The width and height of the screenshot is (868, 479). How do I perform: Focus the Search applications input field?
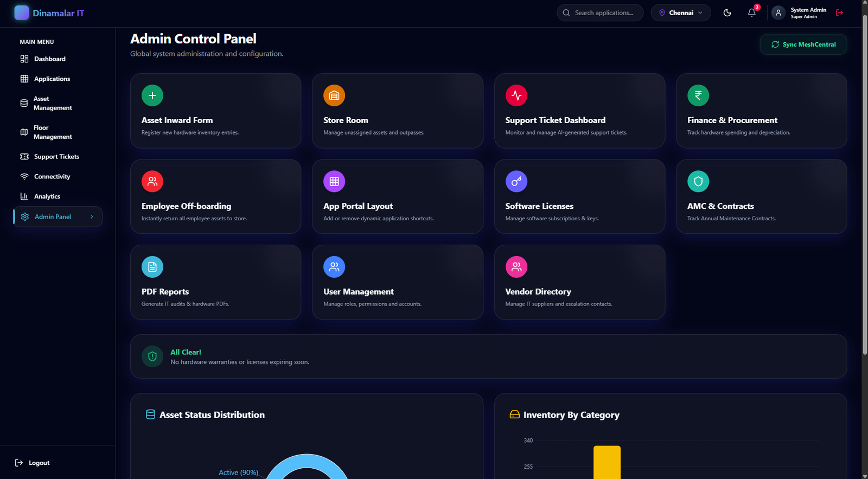click(600, 12)
